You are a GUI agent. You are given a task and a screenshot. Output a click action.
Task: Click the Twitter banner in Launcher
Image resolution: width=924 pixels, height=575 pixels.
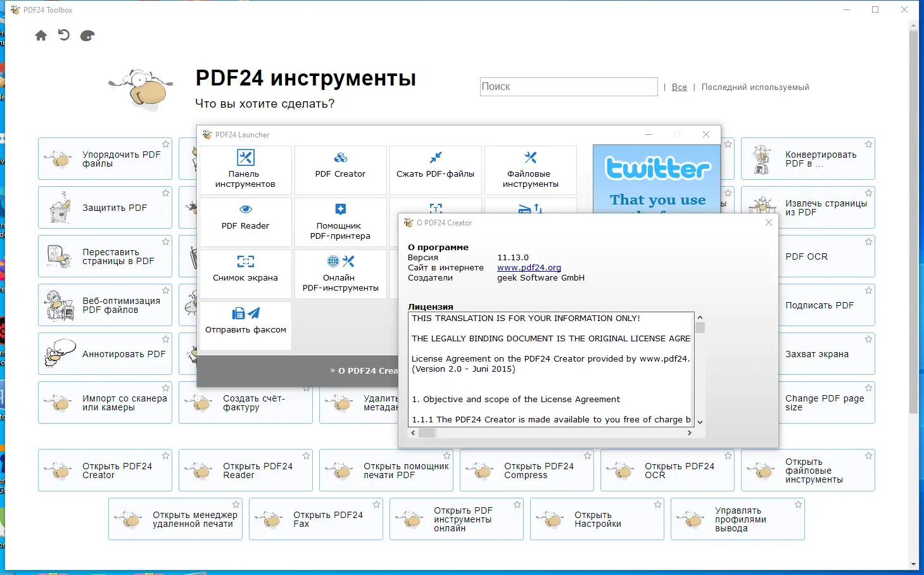tap(657, 179)
